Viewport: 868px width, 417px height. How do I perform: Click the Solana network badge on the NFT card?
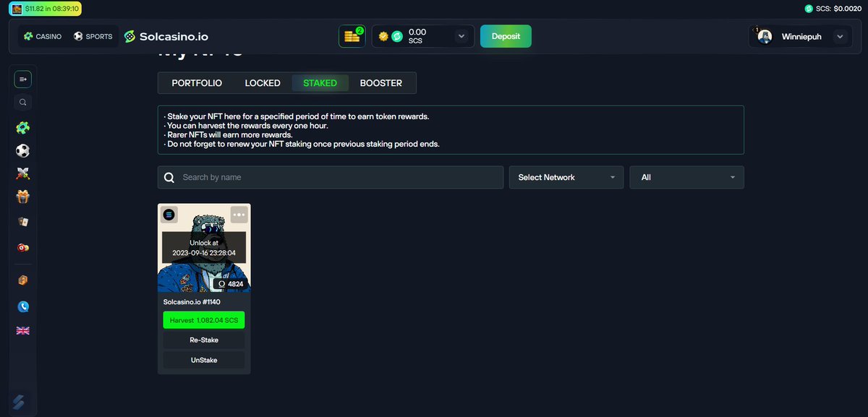(169, 215)
